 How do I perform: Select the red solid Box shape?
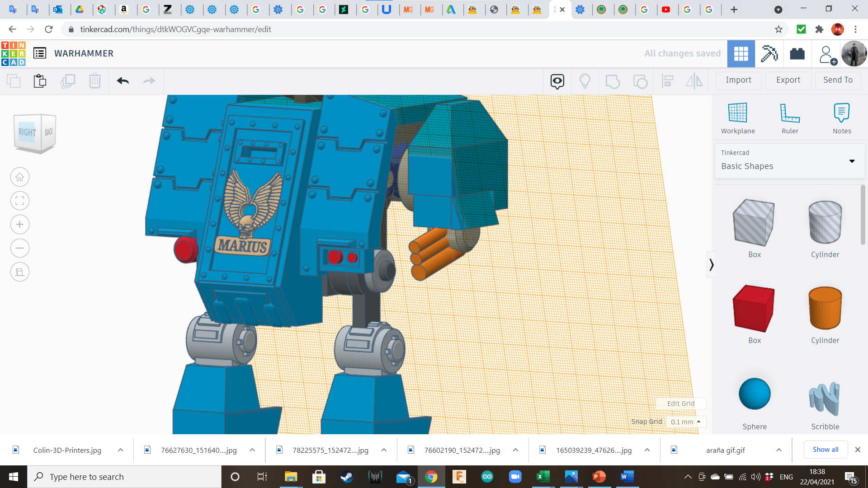pos(754,309)
